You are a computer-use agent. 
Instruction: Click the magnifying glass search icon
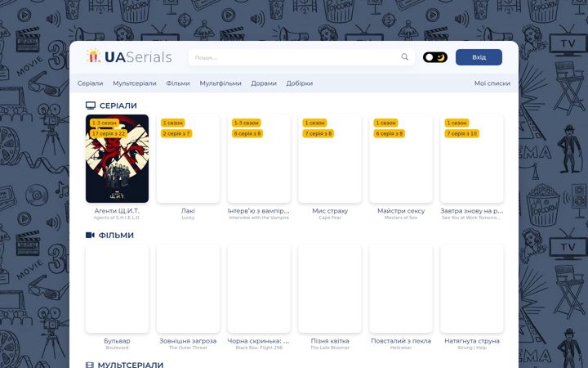(404, 57)
